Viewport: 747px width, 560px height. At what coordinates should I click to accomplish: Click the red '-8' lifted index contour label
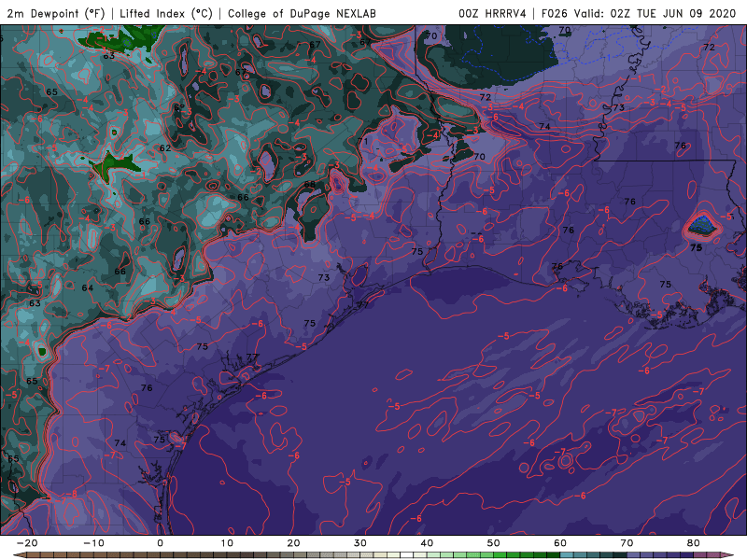click(72, 495)
